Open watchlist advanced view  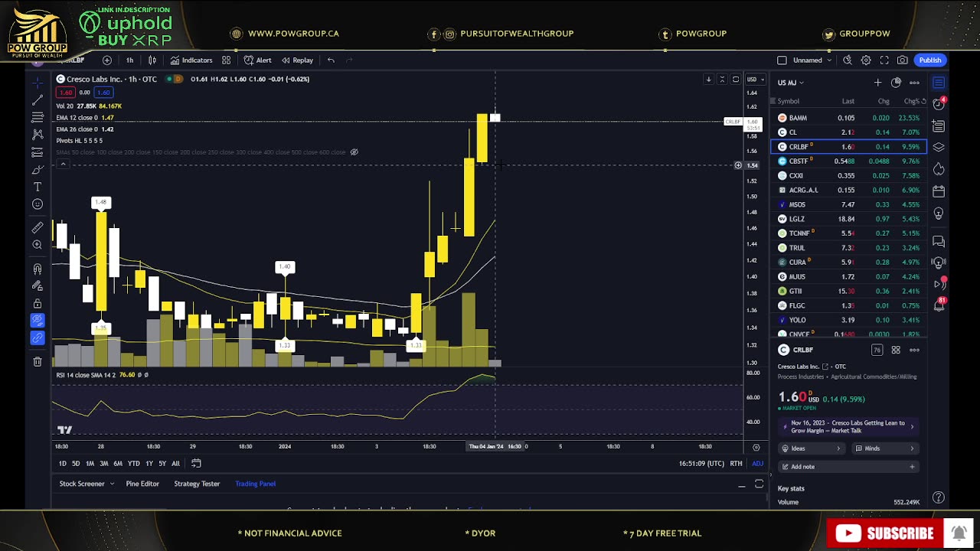pos(896,82)
